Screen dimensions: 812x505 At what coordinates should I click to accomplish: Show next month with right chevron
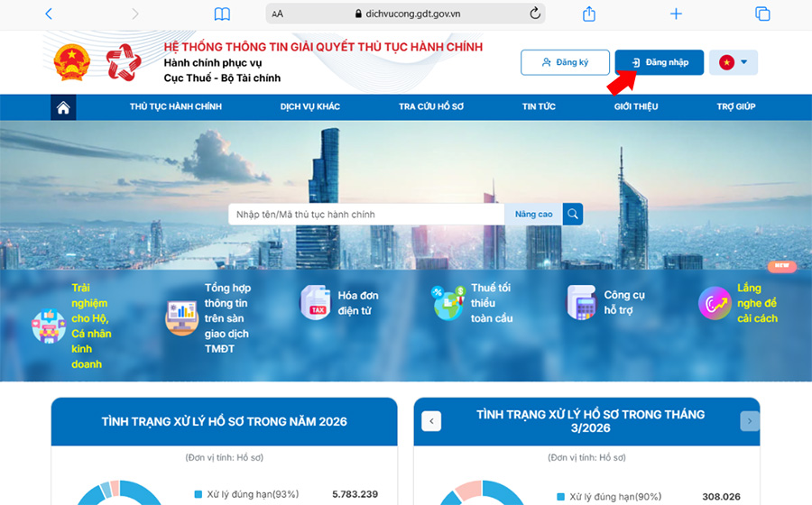(749, 421)
